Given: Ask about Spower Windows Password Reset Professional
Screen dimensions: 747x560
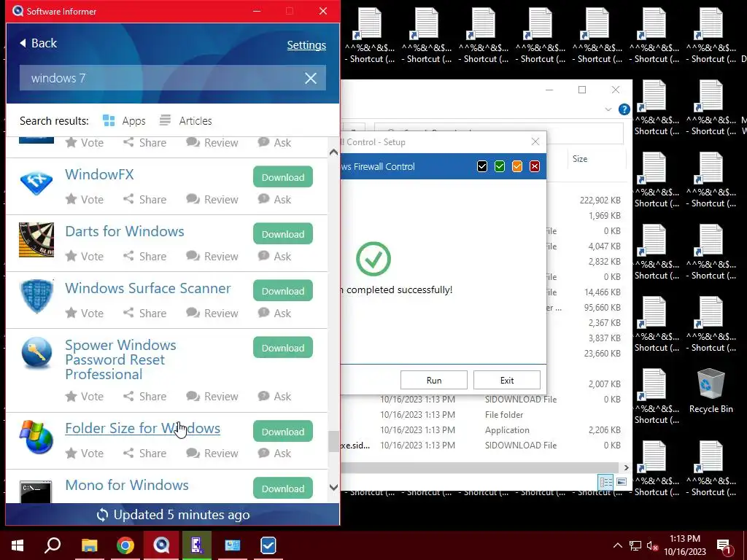Looking at the screenshot, I should pos(274,396).
